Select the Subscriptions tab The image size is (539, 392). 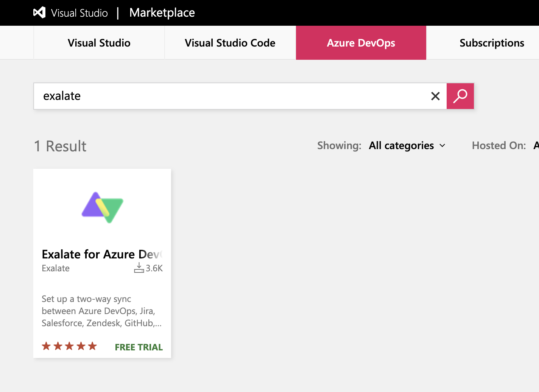[x=492, y=43]
